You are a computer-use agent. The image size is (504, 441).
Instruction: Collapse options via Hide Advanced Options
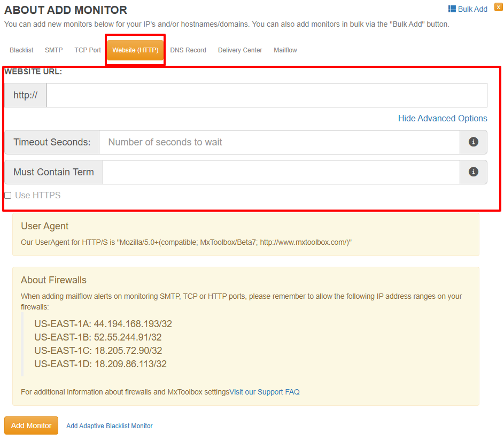pyautogui.click(x=442, y=118)
